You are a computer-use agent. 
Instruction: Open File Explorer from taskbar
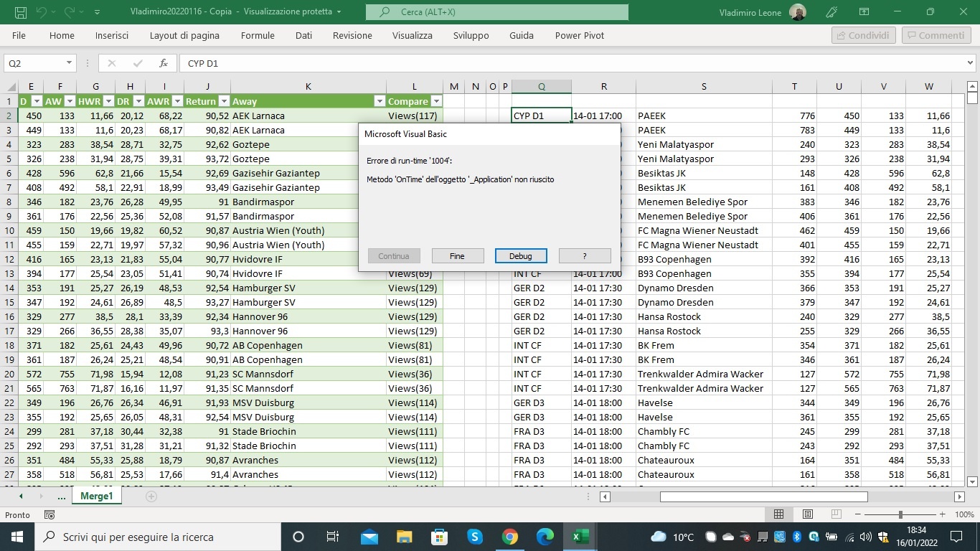[x=404, y=536]
